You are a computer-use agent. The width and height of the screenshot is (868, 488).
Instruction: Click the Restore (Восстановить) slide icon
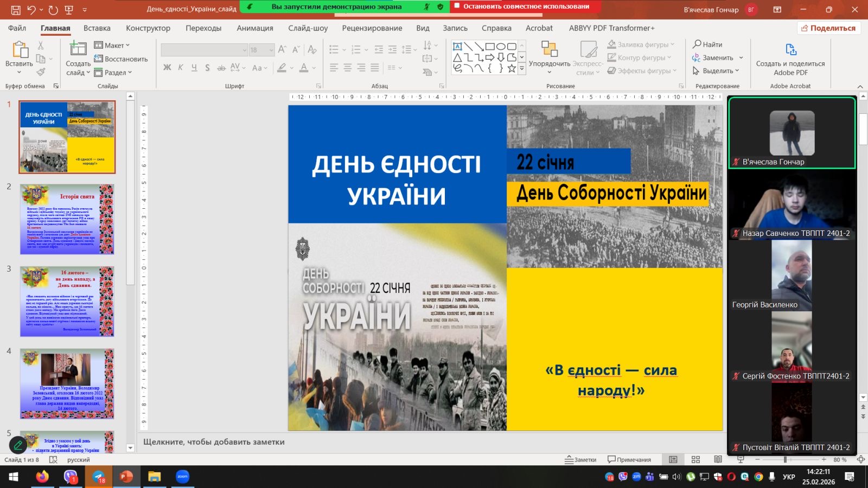pos(99,59)
